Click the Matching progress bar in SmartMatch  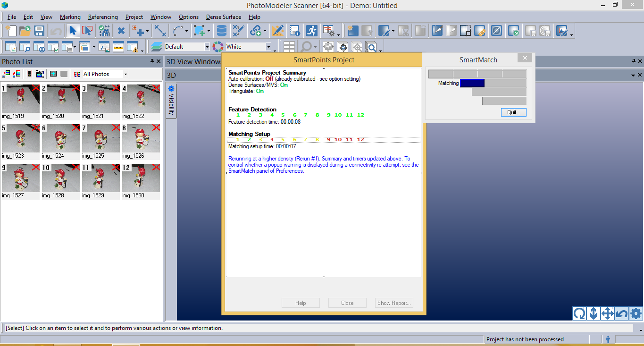pyautogui.click(x=493, y=83)
